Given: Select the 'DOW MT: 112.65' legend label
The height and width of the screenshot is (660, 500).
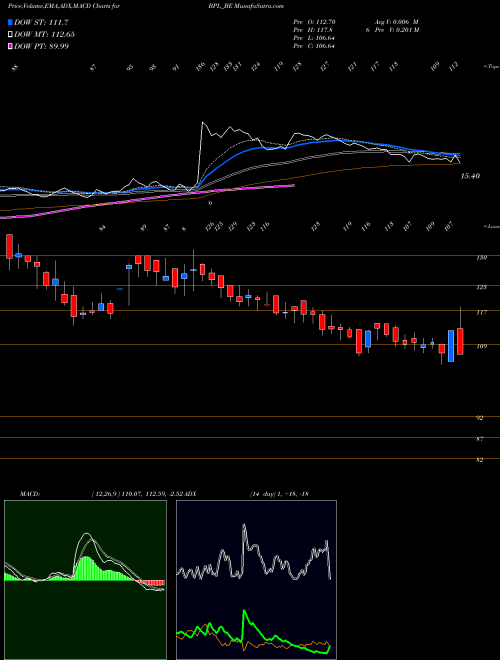Looking at the screenshot, I should point(45,34).
